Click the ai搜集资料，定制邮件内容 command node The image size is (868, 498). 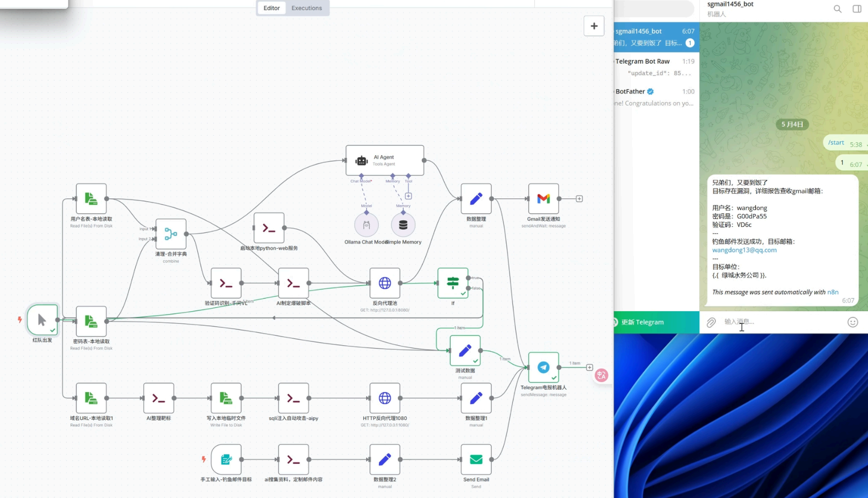point(293,459)
